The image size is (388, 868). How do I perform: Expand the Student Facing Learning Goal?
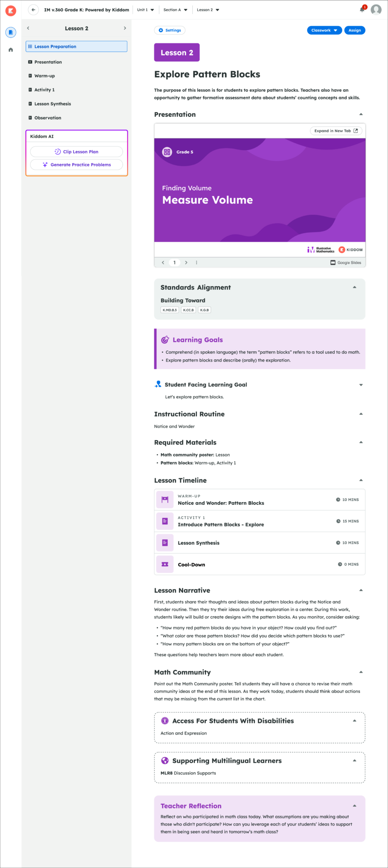(361, 385)
